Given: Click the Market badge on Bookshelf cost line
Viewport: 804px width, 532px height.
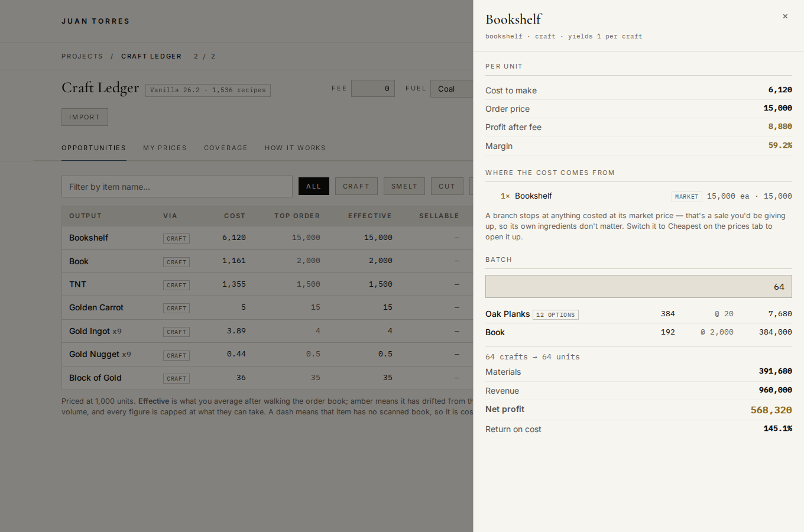Looking at the screenshot, I should [687, 197].
